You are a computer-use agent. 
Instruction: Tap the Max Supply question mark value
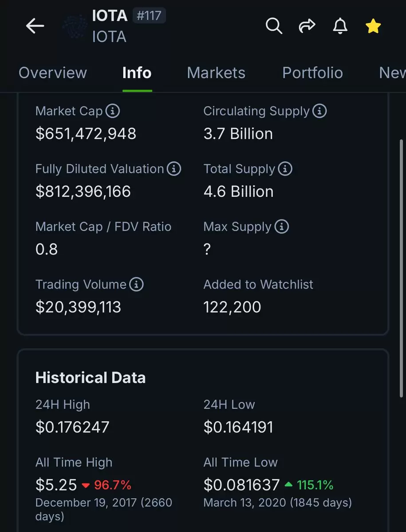coord(207,249)
